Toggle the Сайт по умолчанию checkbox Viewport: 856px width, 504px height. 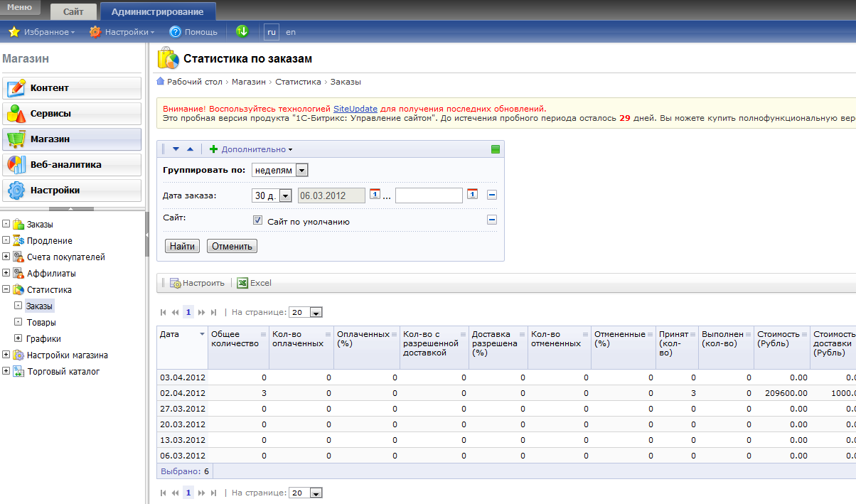click(258, 221)
